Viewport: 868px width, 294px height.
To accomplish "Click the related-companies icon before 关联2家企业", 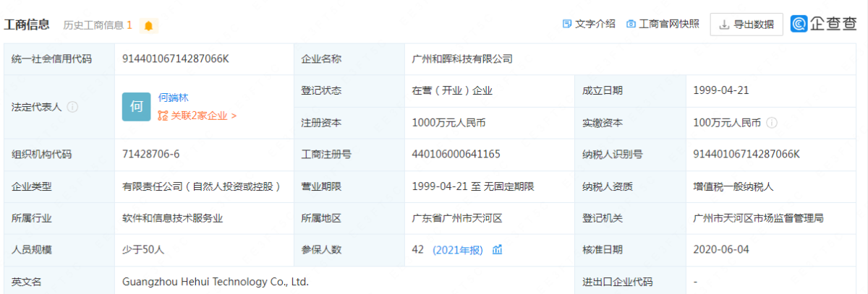I will [x=163, y=116].
